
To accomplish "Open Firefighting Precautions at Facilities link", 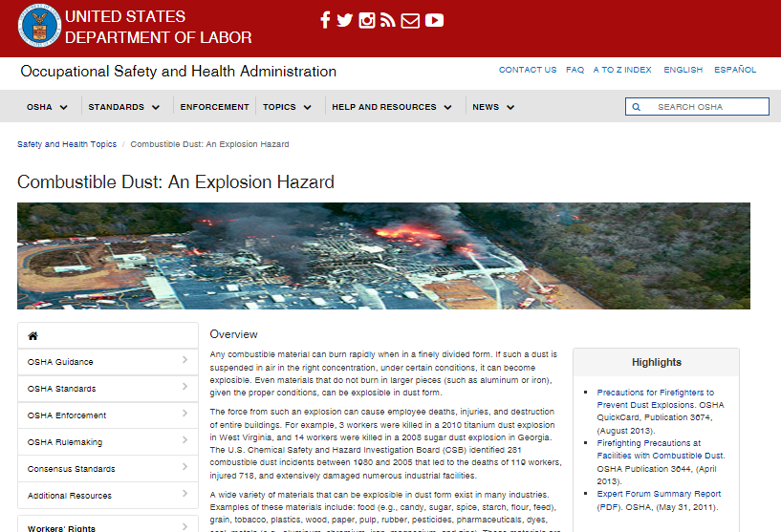I will [x=661, y=450].
